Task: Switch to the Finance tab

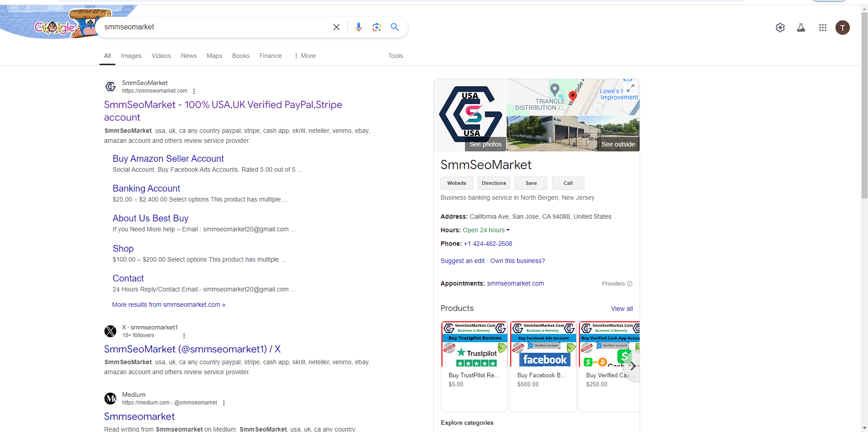Action: [270, 56]
